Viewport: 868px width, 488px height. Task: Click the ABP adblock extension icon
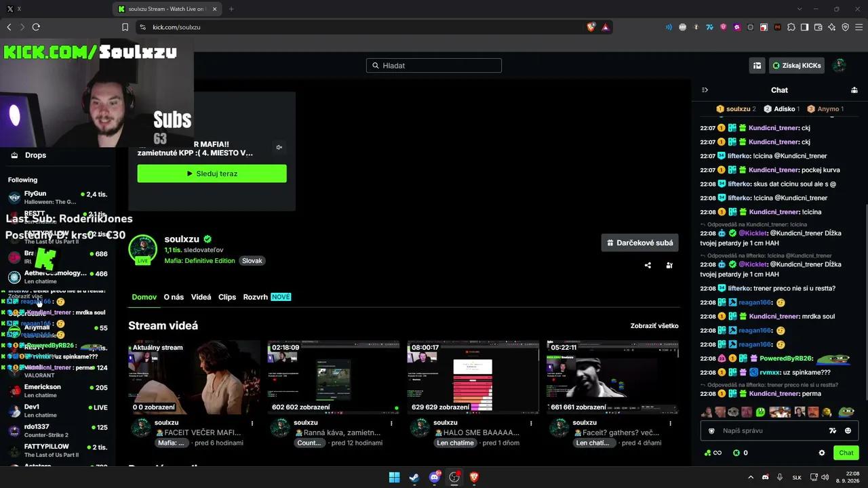click(682, 27)
